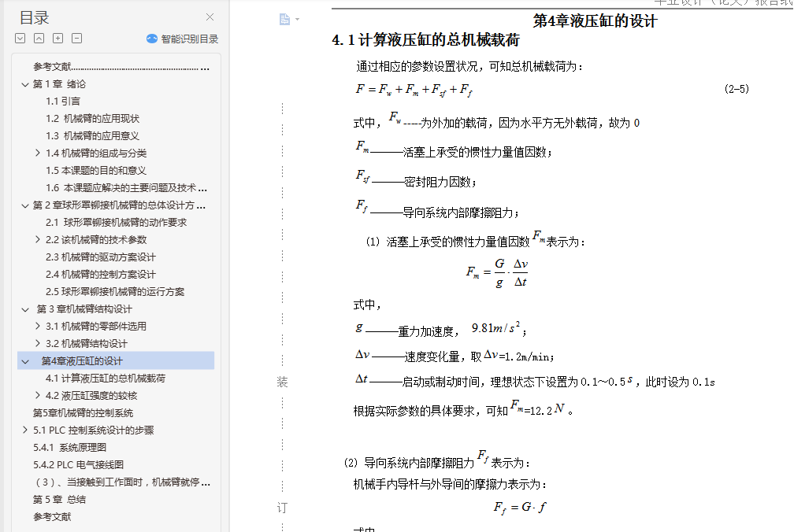Click equation number (2-5) in document
This screenshot has height=532, width=794.
[736, 89]
